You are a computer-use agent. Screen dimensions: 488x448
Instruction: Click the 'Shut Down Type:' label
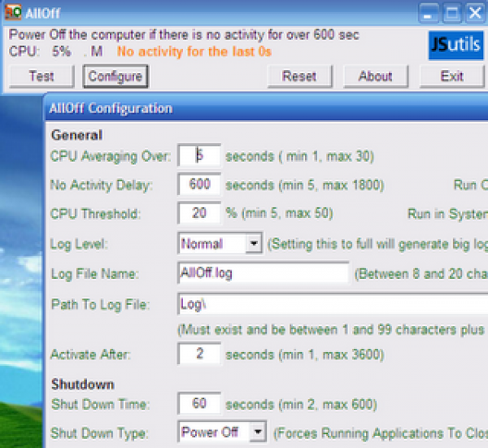click(x=99, y=433)
